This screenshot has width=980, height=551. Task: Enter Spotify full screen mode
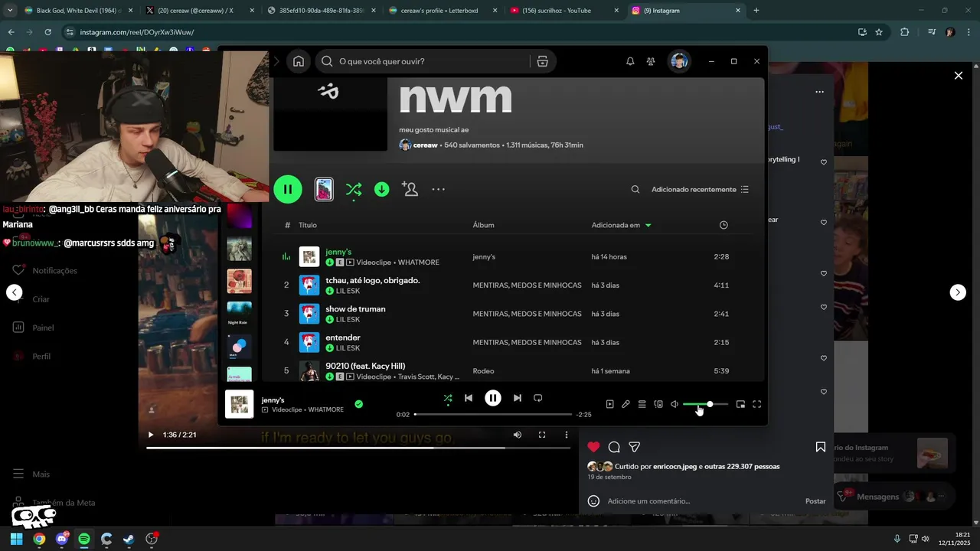coord(757,404)
